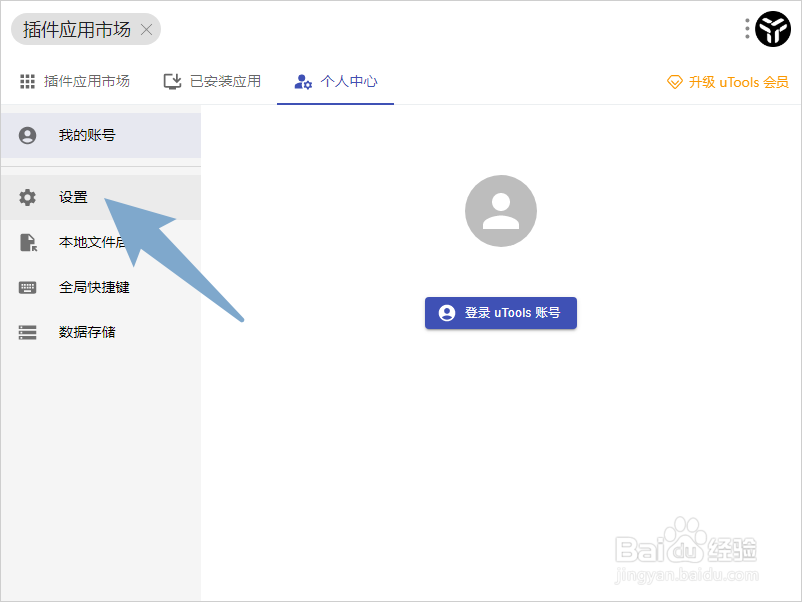Viewport: 802px width, 602px height.
Task: Click the list icon beside 数据存储
Action: (27, 332)
